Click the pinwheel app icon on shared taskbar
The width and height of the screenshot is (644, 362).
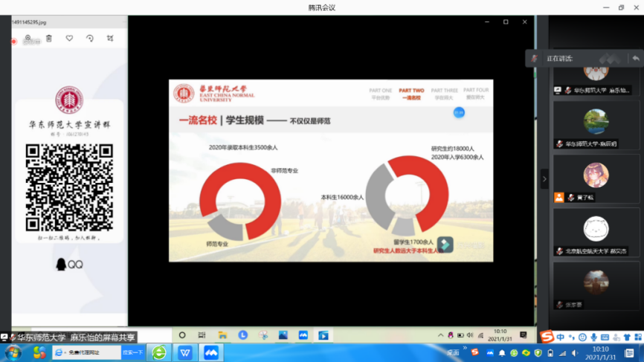pos(263,335)
